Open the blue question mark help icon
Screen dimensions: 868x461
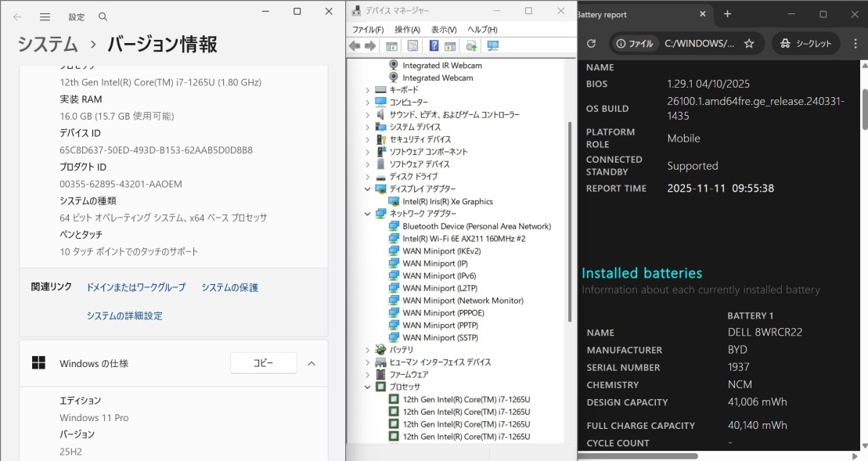[434, 46]
